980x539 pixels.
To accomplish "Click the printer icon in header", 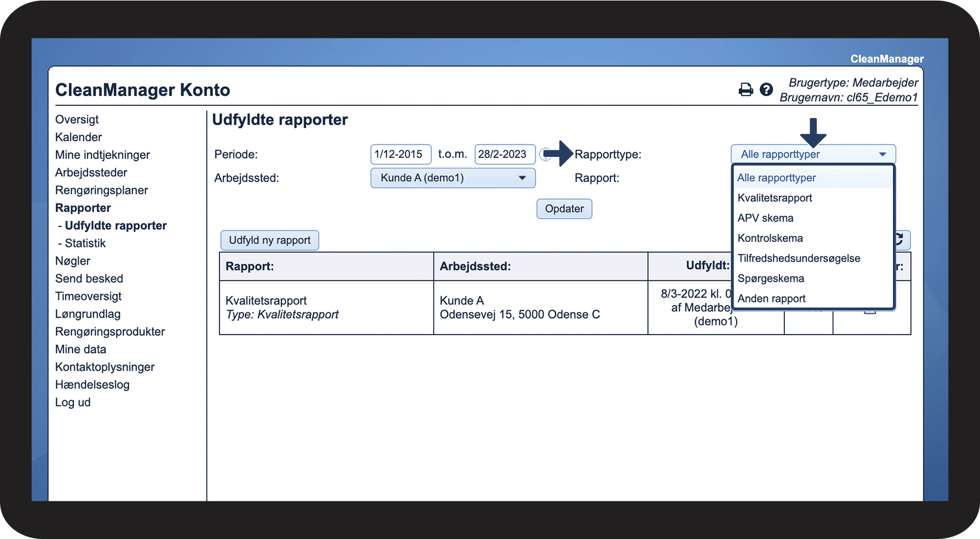I will [x=746, y=89].
